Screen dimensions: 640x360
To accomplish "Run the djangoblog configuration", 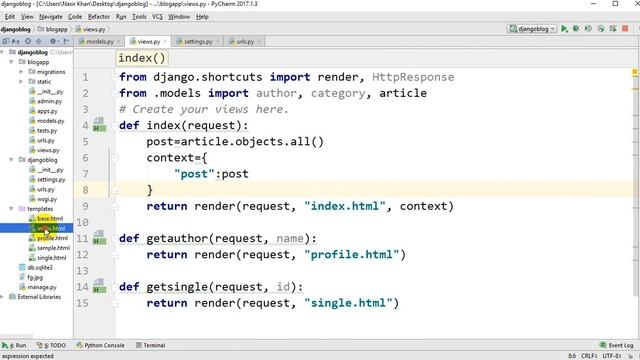I will [x=564, y=29].
